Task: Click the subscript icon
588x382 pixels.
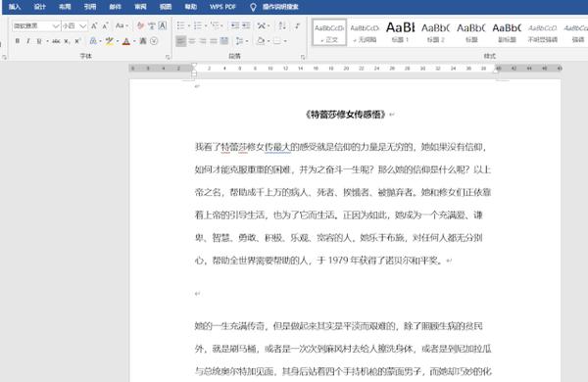Action: point(67,41)
